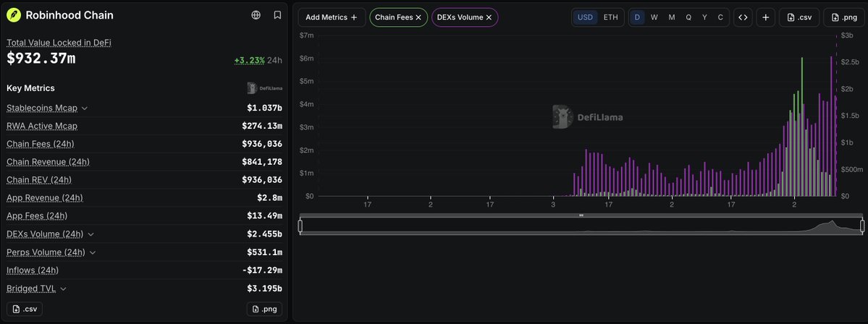Download key metrics with the bottom .csv button

(25, 309)
